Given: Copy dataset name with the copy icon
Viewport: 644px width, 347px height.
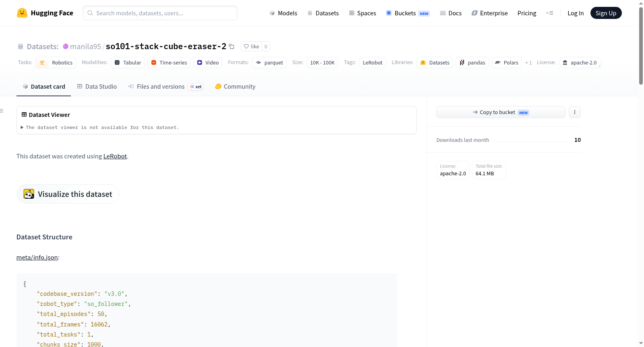Looking at the screenshot, I should pos(231,46).
